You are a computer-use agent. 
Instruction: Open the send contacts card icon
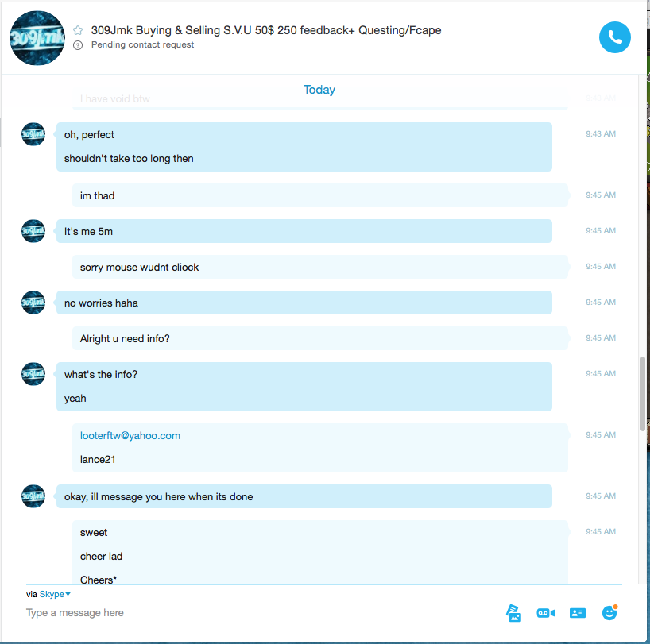(x=578, y=613)
